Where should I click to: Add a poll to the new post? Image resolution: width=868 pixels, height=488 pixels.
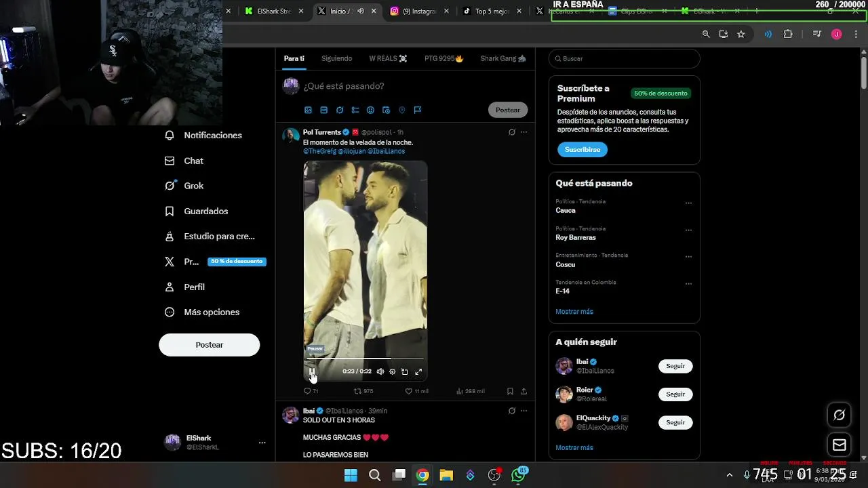coord(355,110)
